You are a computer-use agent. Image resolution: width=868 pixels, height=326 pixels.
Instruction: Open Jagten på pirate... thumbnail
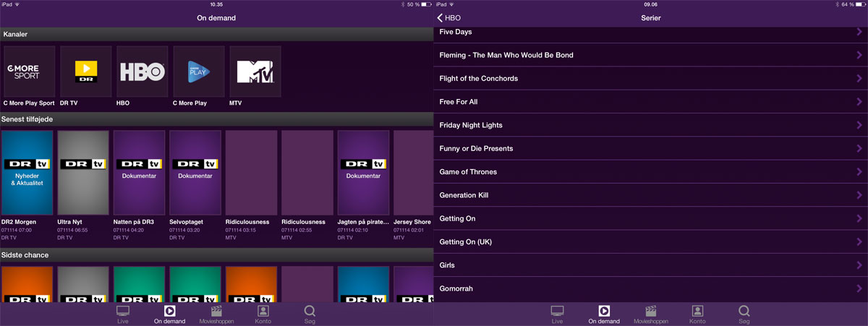tap(364, 173)
